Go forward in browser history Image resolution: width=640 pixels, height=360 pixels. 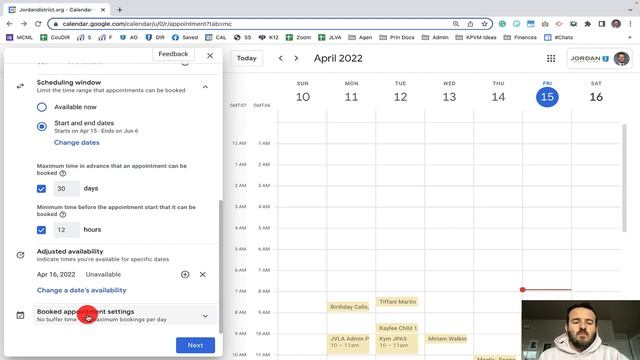pyautogui.click(x=24, y=24)
